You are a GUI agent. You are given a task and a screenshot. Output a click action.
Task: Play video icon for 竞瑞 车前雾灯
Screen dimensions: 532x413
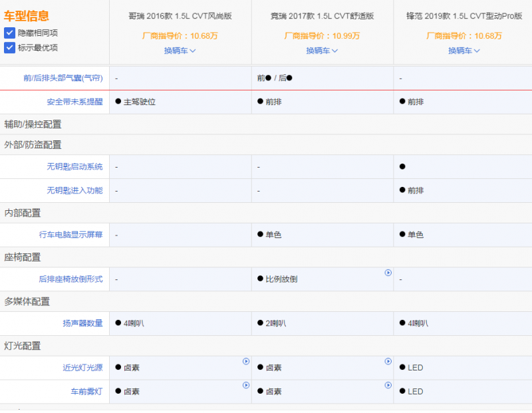[x=388, y=385]
